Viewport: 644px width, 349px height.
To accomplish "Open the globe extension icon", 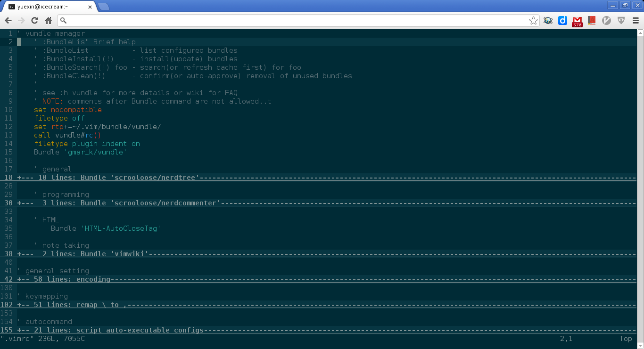I will 548,20.
